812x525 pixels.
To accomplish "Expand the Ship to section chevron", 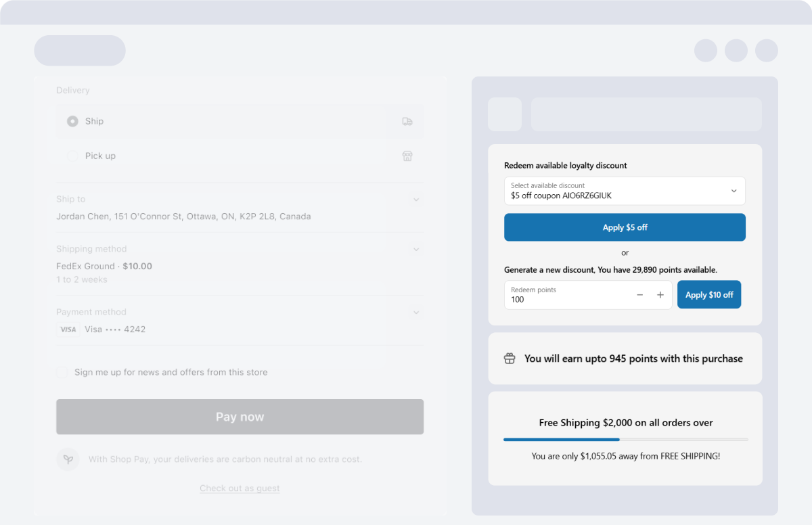I will [416, 200].
